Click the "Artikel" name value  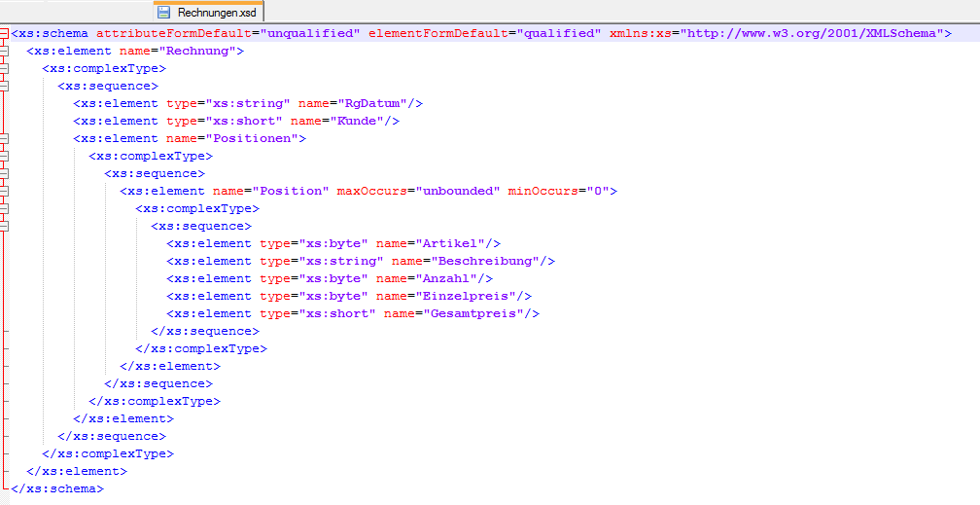[450, 243]
